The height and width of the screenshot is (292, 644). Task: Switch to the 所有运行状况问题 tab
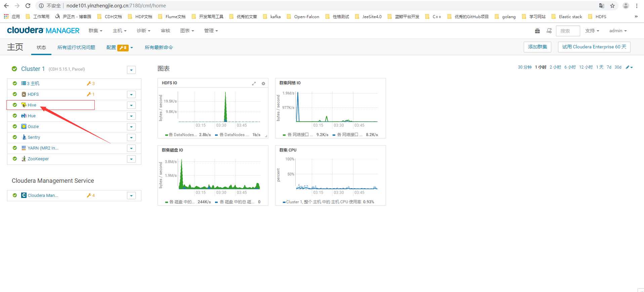(x=76, y=47)
